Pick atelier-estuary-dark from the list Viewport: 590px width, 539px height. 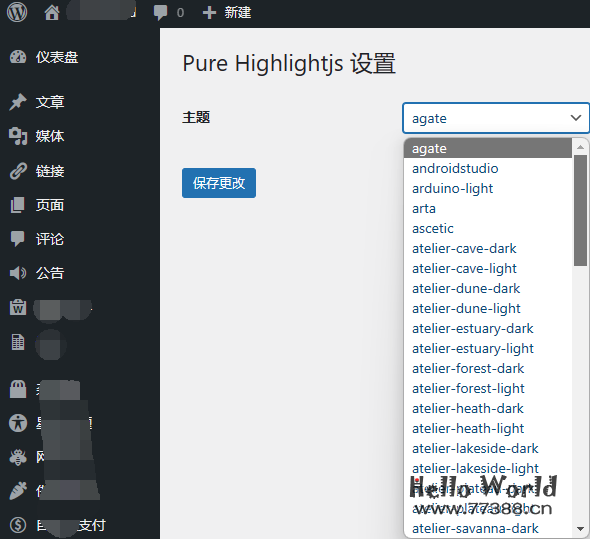pos(488,328)
